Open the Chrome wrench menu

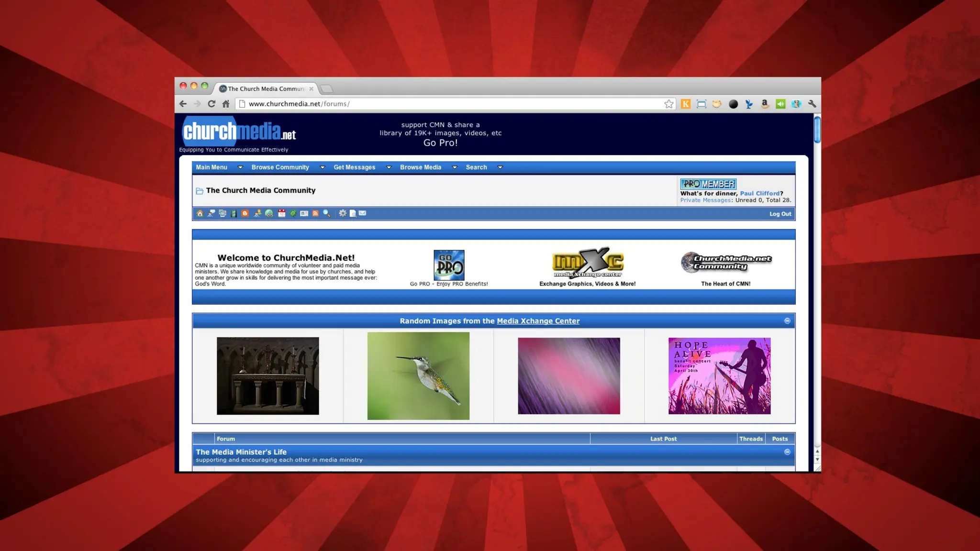click(x=812, y=104)
